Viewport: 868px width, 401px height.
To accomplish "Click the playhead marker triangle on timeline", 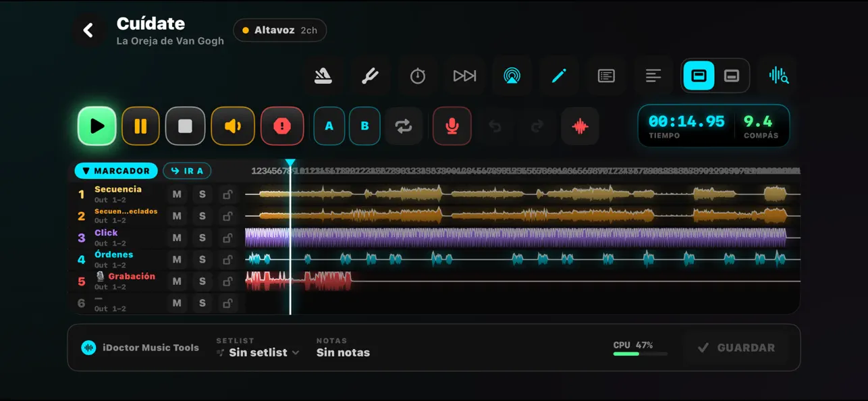I will pyautogui.click(x=290, y=163).
